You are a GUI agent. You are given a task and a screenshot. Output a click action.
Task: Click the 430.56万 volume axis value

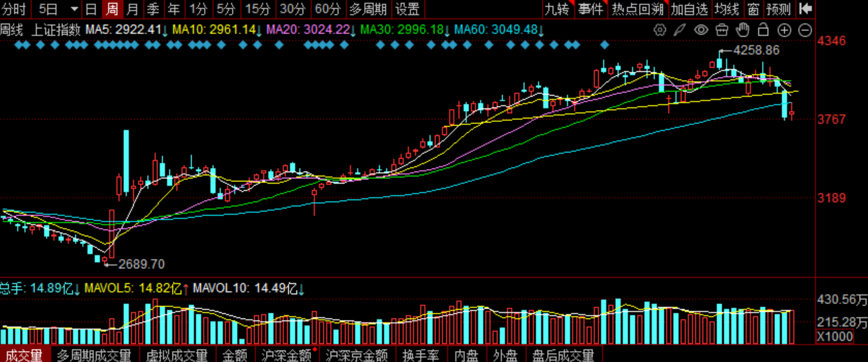(x=841, y=300)
